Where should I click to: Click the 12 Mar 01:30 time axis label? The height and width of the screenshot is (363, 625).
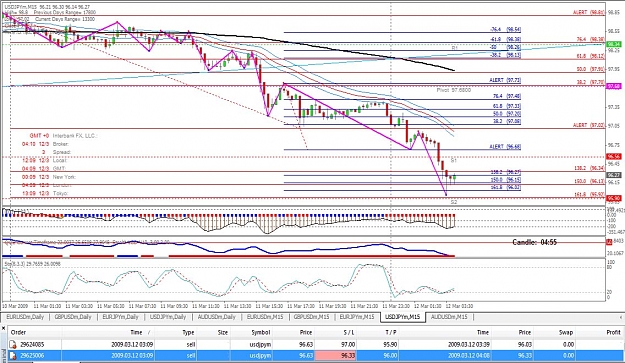(x=427, y=306)
